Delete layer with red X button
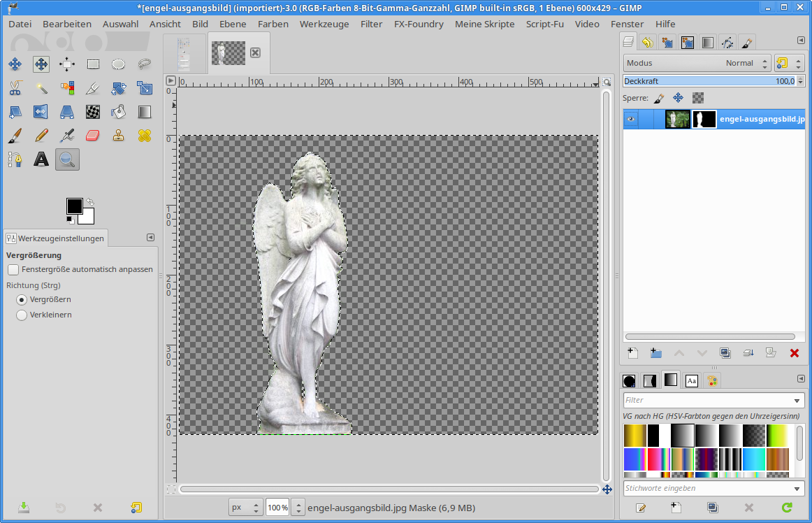The image size is (812, 523). [794, 353]
